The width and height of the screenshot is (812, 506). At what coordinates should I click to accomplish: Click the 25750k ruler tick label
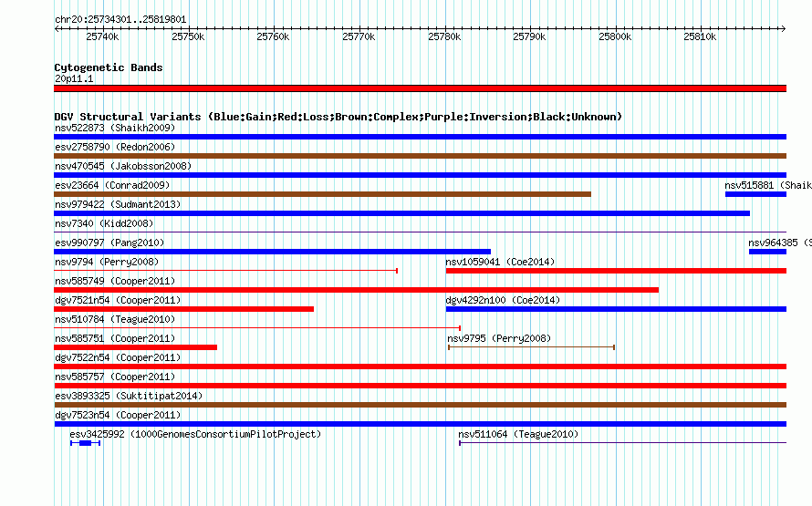[x=188, y=37]
